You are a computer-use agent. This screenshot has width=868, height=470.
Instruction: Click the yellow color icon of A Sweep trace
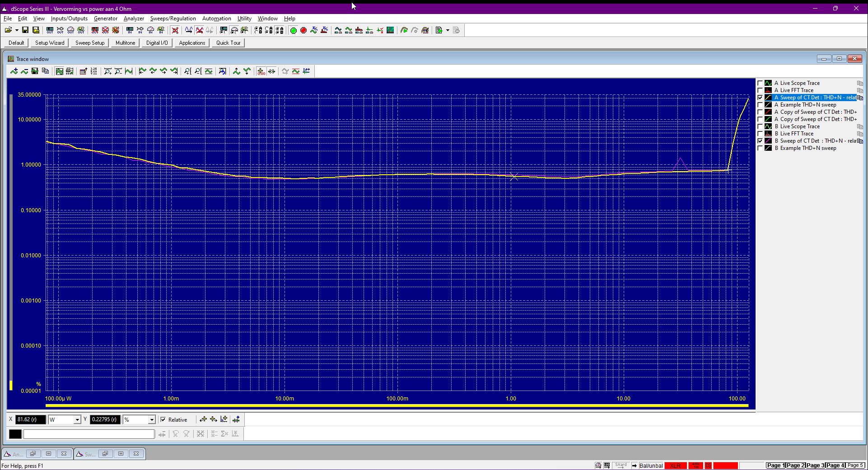tap(768, 98)
